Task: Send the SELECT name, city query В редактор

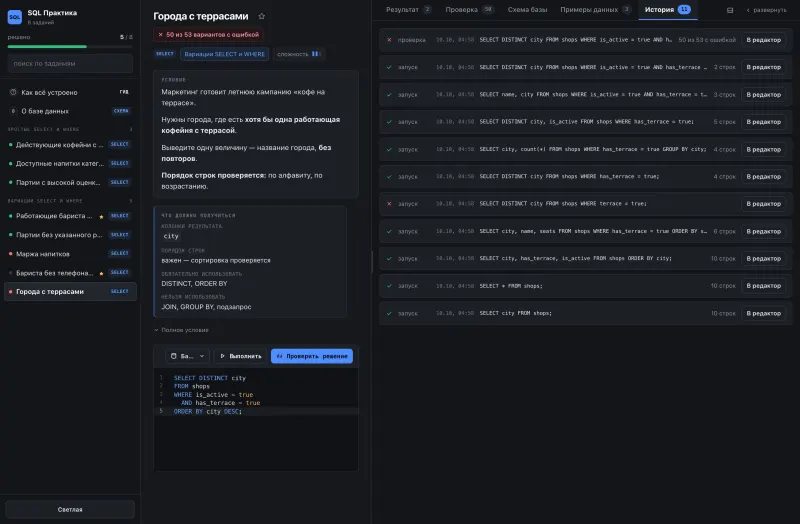Action: coord(763,94)
